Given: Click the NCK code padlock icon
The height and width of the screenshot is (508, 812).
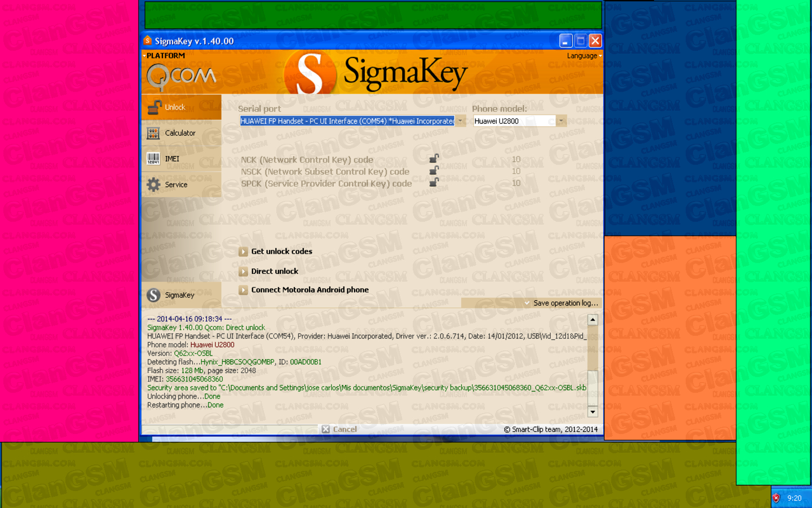Looking at the screenshot, I should point(434,159).
